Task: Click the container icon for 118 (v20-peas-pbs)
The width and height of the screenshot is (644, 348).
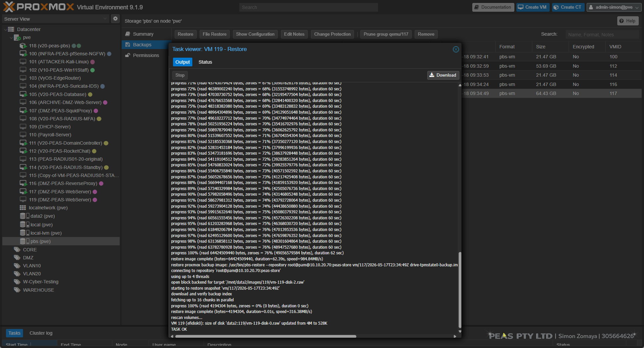Action: click(23, 46)
